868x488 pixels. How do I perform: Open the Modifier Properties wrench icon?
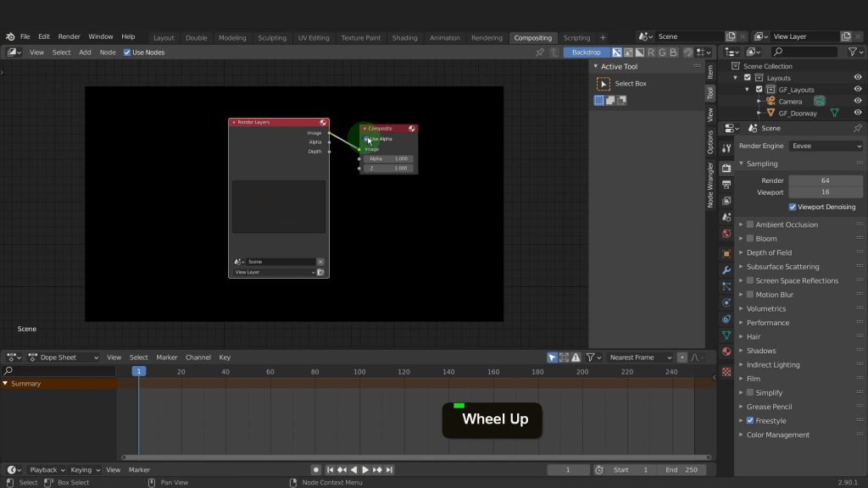pyautogui.click(x=726, y=270)
